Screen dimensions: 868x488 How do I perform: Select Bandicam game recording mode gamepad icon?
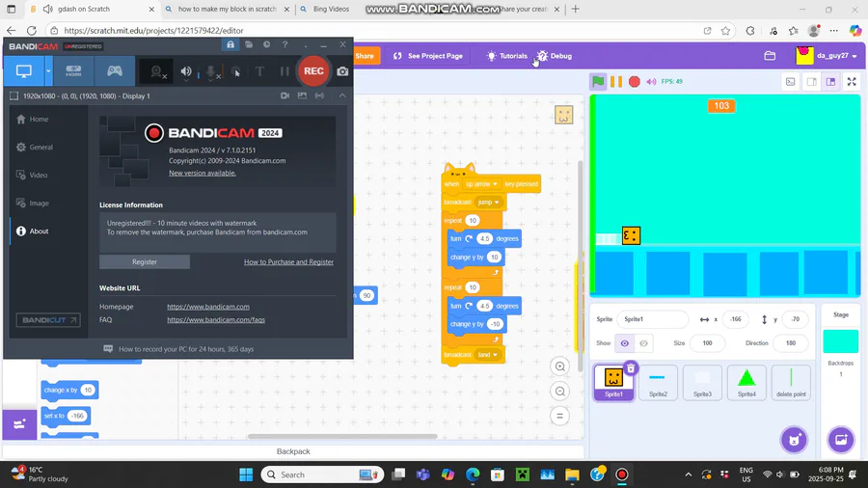[x=115, y=70]
